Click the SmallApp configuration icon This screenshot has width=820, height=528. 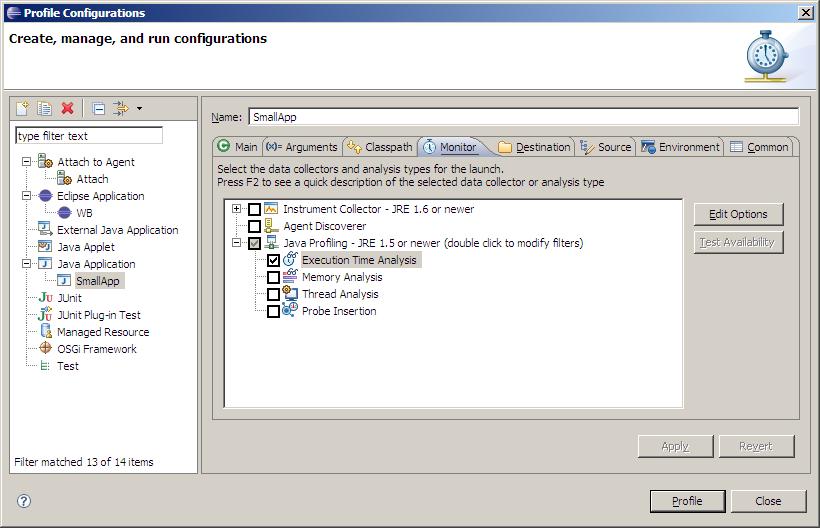pos(64,281)
